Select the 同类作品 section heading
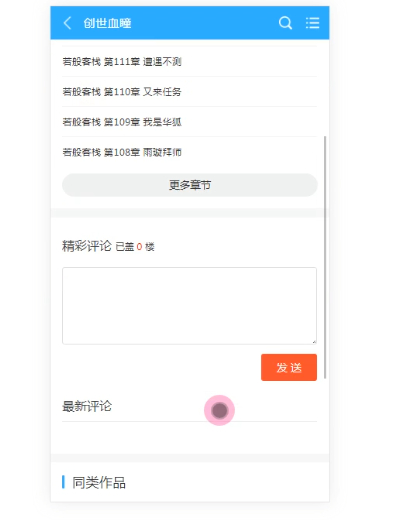This screenshot has width=410, height=520. coord(99,483)
